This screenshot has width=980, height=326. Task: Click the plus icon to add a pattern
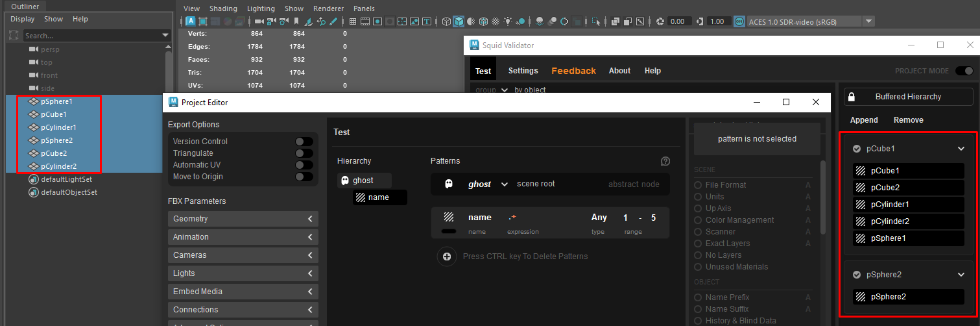447,257
